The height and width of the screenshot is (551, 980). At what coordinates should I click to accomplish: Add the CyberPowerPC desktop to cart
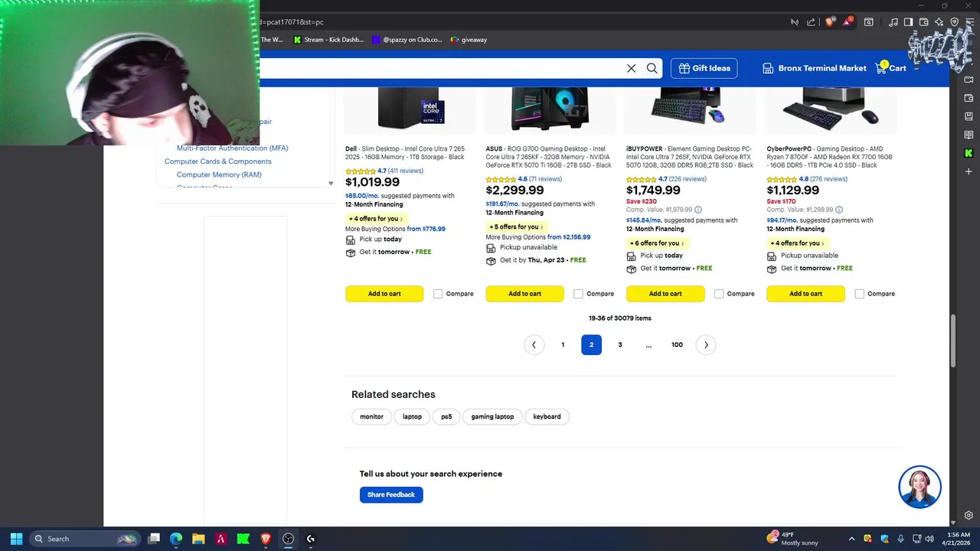[x=805, y=294]
